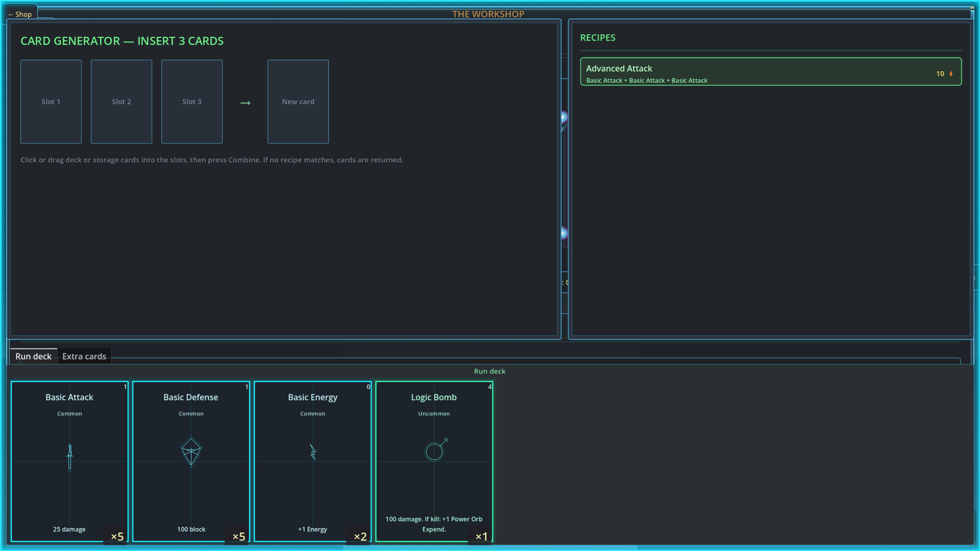The height and width of the screenshot is (551, 980).
Task: Click the power orb glyph on Logic Bomb
Action: 434,450
